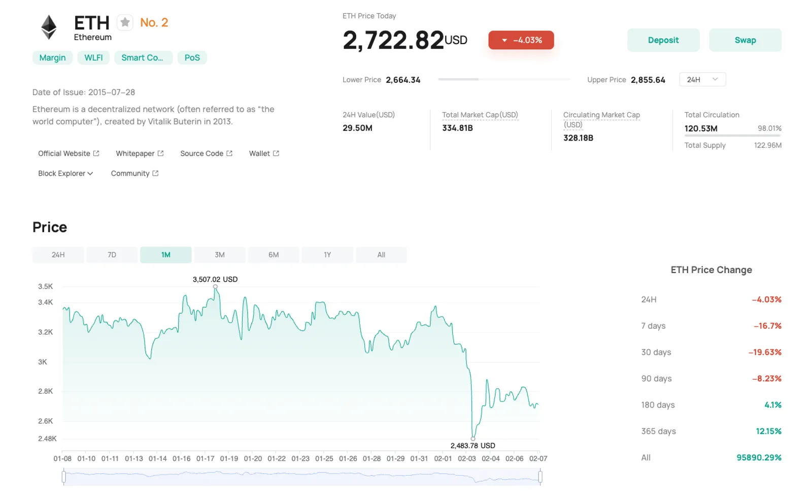Select the 1M chart tab
Screen dimensions: 812x504
(x=166, y=255)
